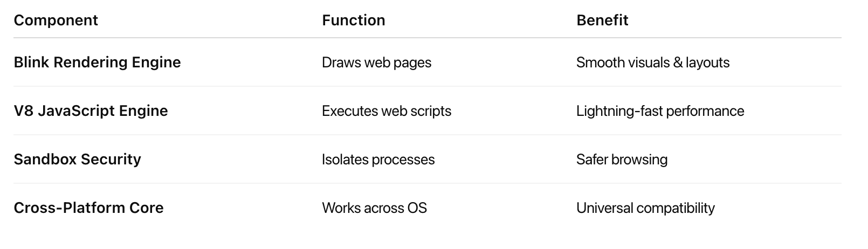
Task: Click the word JavaScript in the table
Action: (x=77, y=111)
